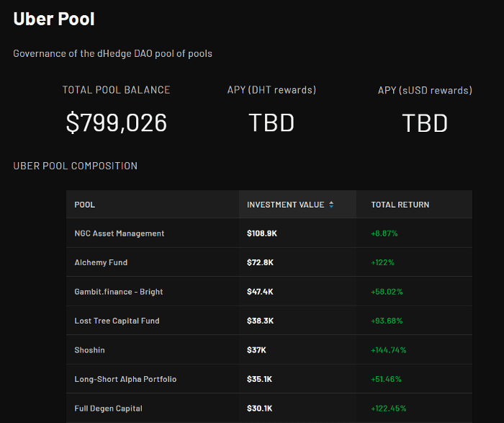Image resolution: width=504 pixels, height=423 pixels.
Task: Click the POOL column header
Action: click(x=153, y=204)
